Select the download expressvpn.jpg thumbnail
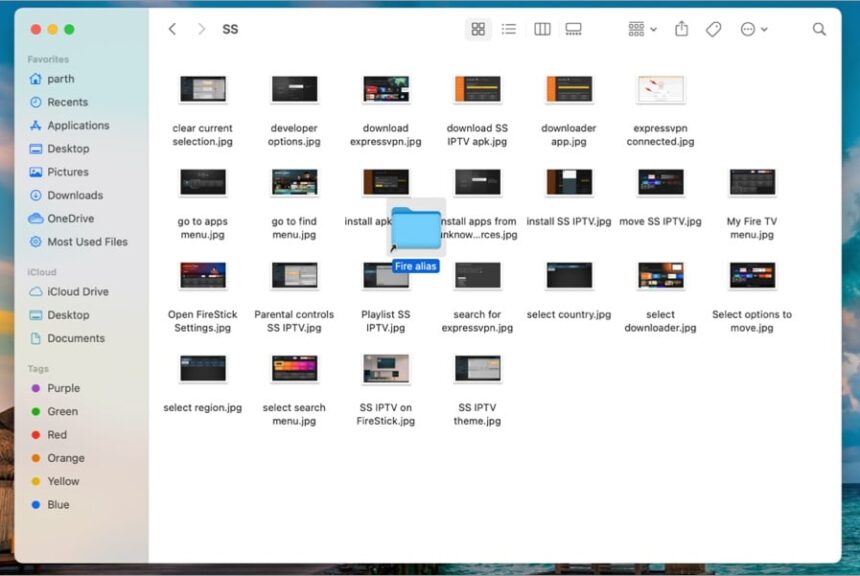 (385, 90)
